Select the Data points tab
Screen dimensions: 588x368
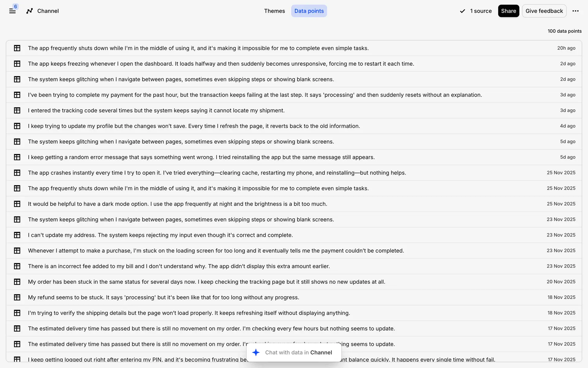pyautogui.click(x=309, y=11)
